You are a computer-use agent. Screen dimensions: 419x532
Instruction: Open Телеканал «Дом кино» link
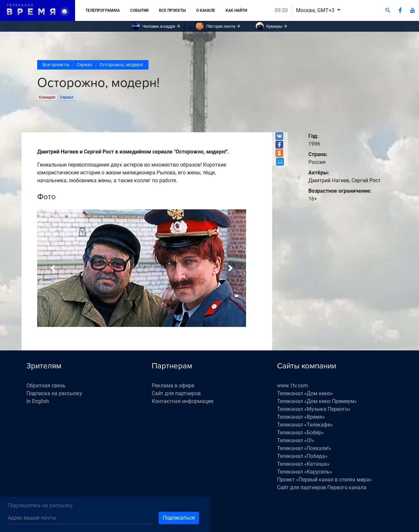pyautogui.click(x=305, y=394)
